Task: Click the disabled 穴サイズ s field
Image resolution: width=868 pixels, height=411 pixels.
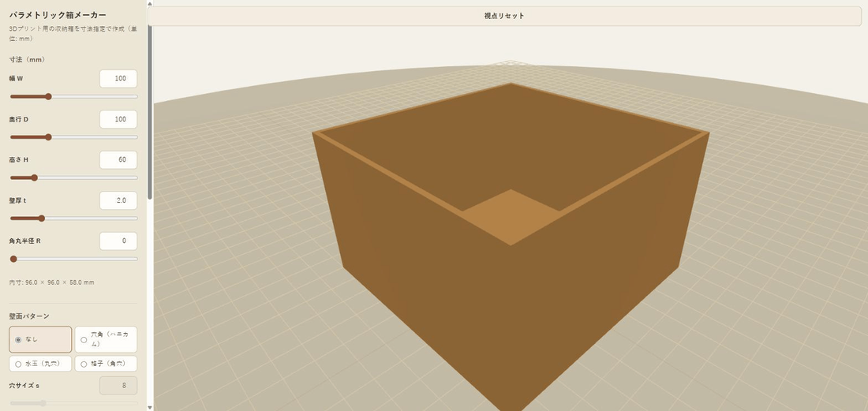Action: pyautogui.click(x=118, y=386)
